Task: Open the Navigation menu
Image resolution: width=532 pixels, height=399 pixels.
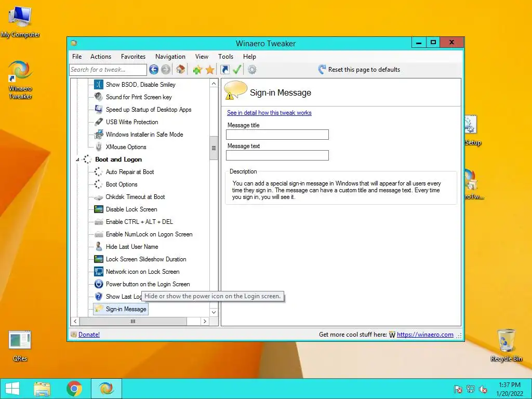Action: [x=170, y=57]
